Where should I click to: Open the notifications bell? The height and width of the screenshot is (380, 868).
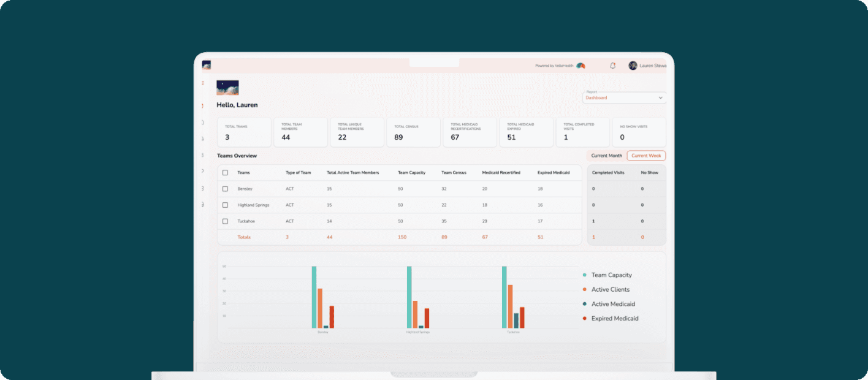(x=612, y=66)
